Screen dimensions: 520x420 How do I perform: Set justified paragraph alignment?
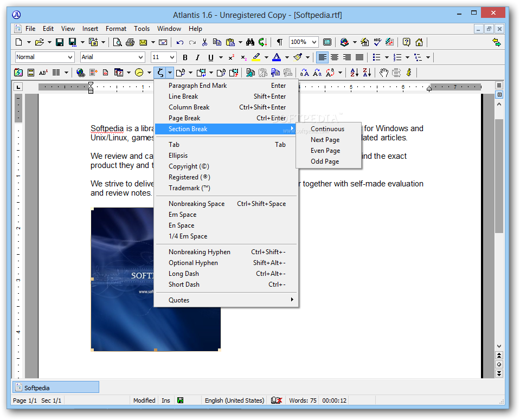(x=359, y=57)
